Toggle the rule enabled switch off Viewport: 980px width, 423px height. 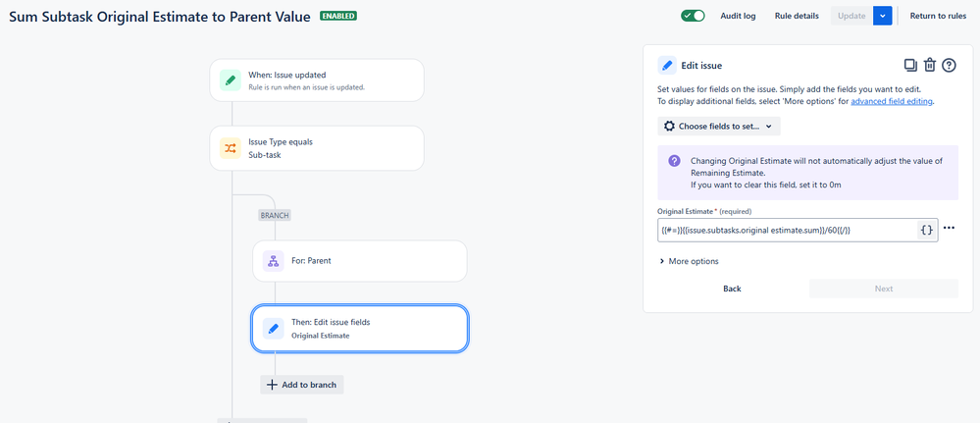point(693,16)
